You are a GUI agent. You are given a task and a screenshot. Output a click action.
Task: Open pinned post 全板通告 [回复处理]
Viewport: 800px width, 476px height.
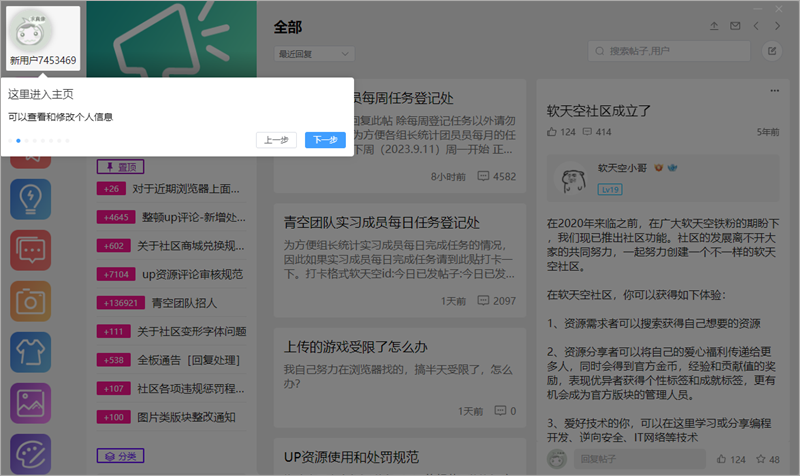pos(188,360)
